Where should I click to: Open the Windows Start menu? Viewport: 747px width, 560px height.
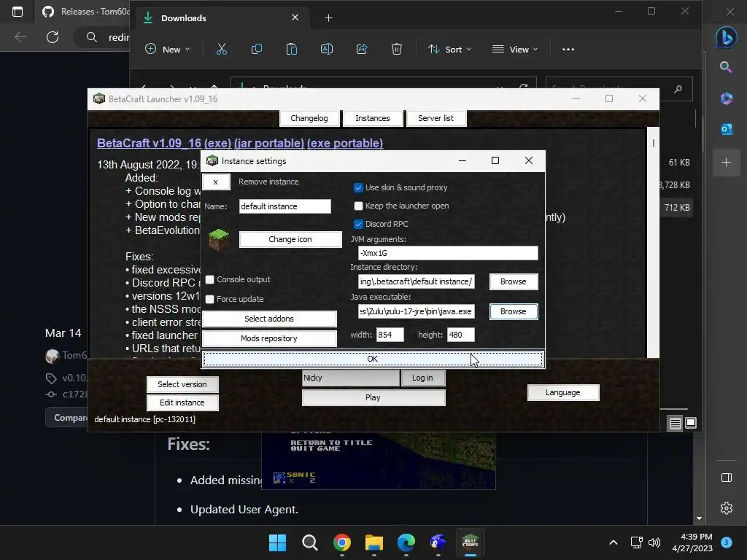pos(277,542)
